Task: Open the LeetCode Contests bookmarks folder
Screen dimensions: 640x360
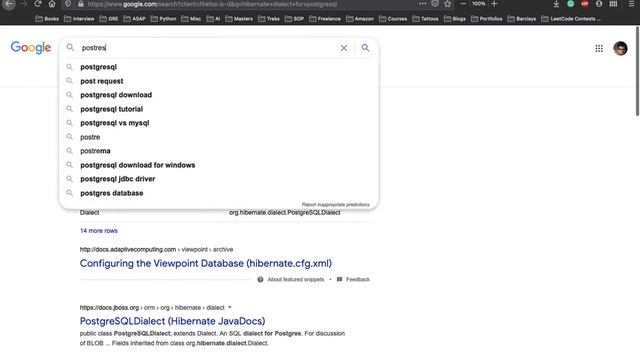Action: 571,19
